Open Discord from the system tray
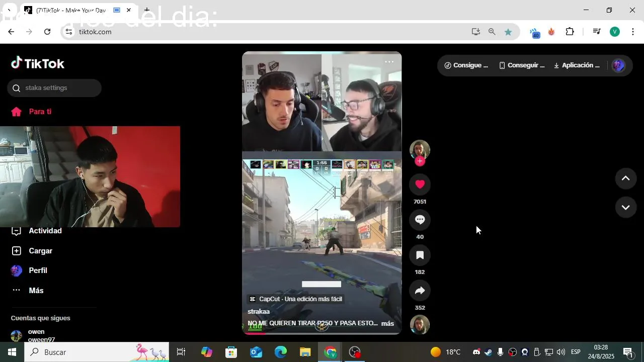The width and height of the screenshot is (644, 362). click(476, 352)
